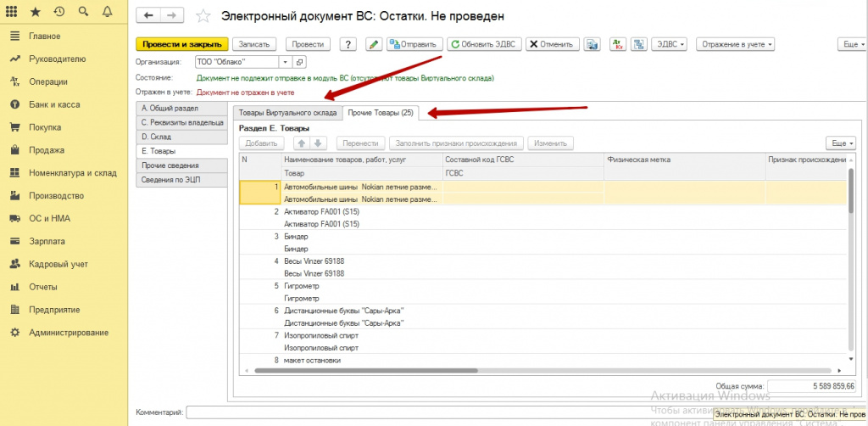Switch to Прочие Товары (25) tab
This screenshot has width=868, height=426.
(x=381, y=113)
